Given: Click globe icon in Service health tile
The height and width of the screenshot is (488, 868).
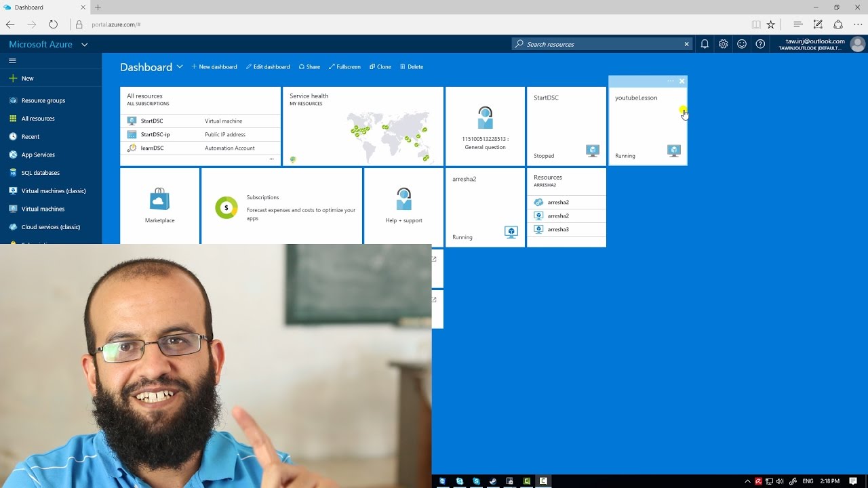Looking at the screenshot, I should click(294, 159).
